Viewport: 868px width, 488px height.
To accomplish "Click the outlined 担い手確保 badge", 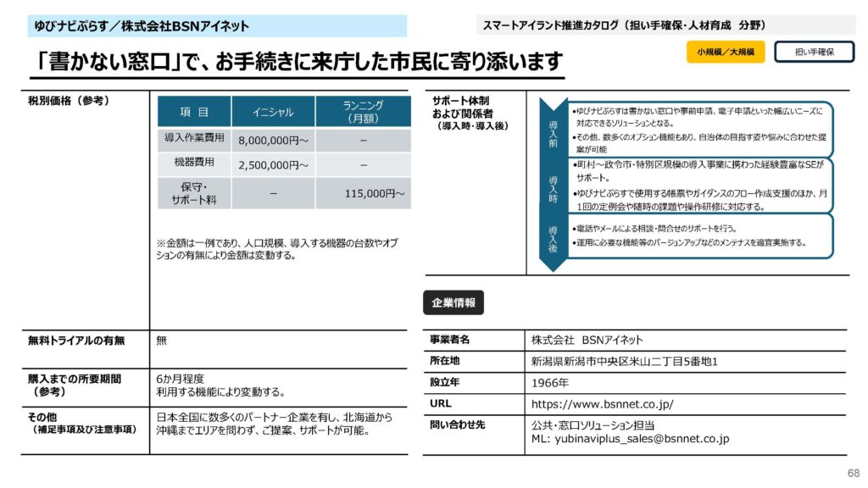I will pos(814,52).
